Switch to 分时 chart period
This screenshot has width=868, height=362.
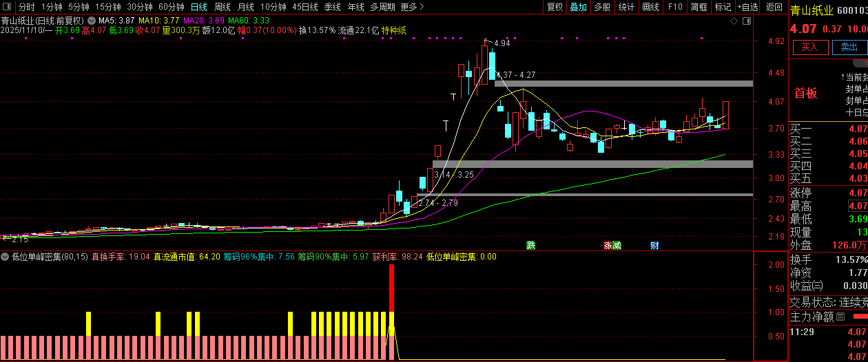click(26, 7)
